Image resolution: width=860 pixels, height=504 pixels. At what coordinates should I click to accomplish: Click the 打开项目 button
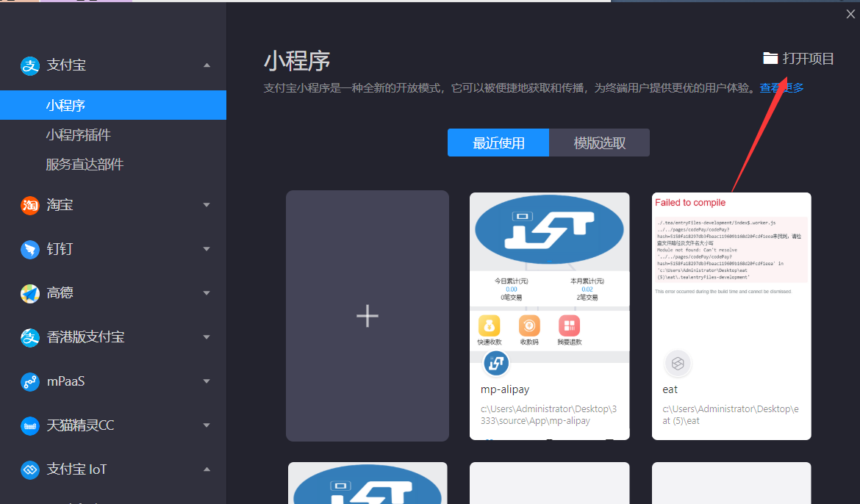coord(798,58)
